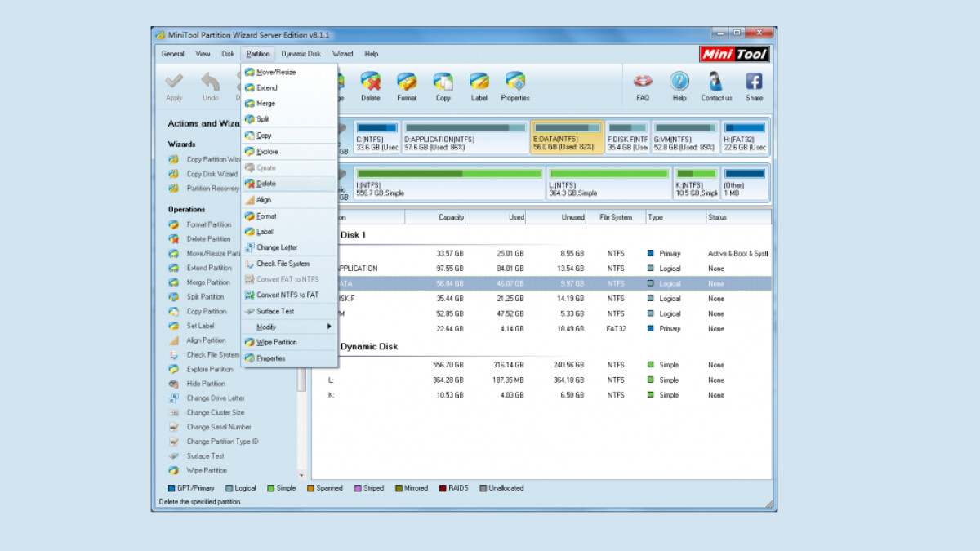This screenshot has height=551, width=980.
Task: Click Change Cluster Size operation link
Action: coord(216,413)
